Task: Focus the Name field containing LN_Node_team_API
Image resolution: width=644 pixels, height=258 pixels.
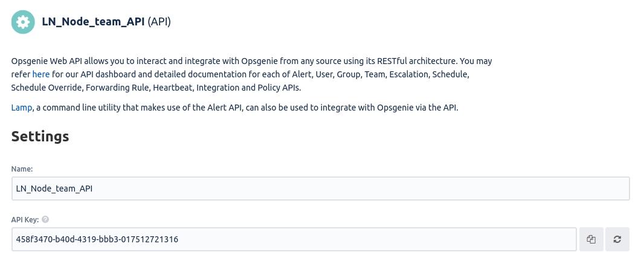Action: tap(320, 189)
